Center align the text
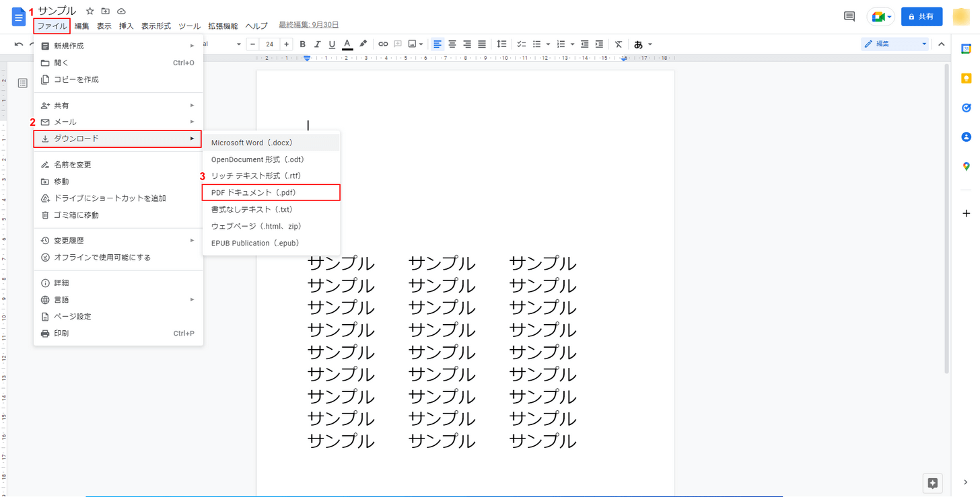Viewport: 980px width, 497px height. pyautogui.click(x=452, y=44)
